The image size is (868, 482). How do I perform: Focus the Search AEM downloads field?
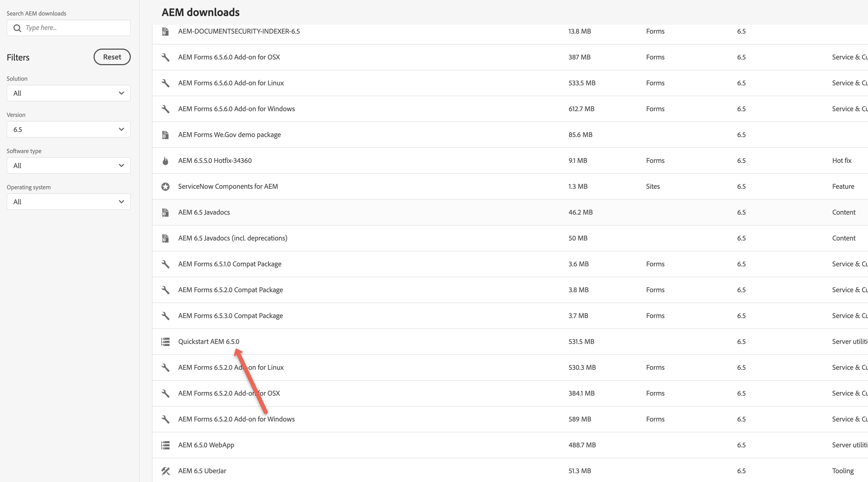coord(76,28)
